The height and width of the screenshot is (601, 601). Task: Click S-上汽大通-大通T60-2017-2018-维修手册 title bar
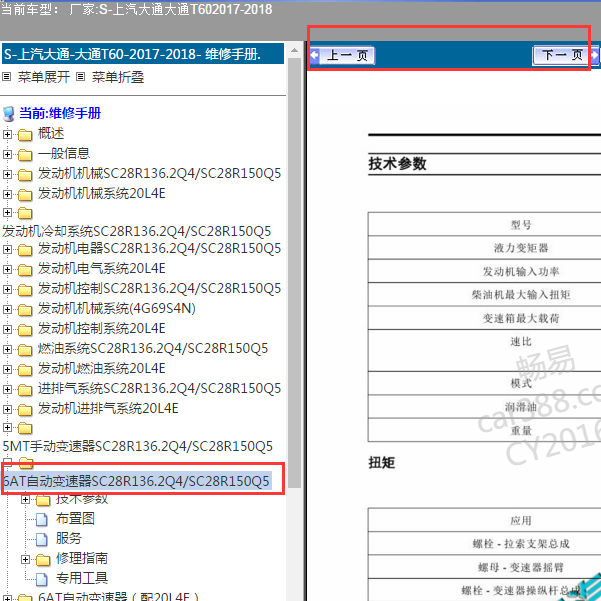143,54
